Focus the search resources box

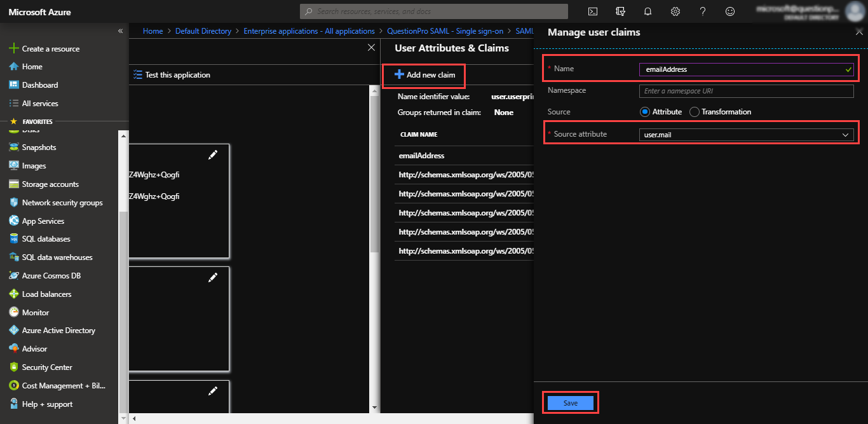433,11
